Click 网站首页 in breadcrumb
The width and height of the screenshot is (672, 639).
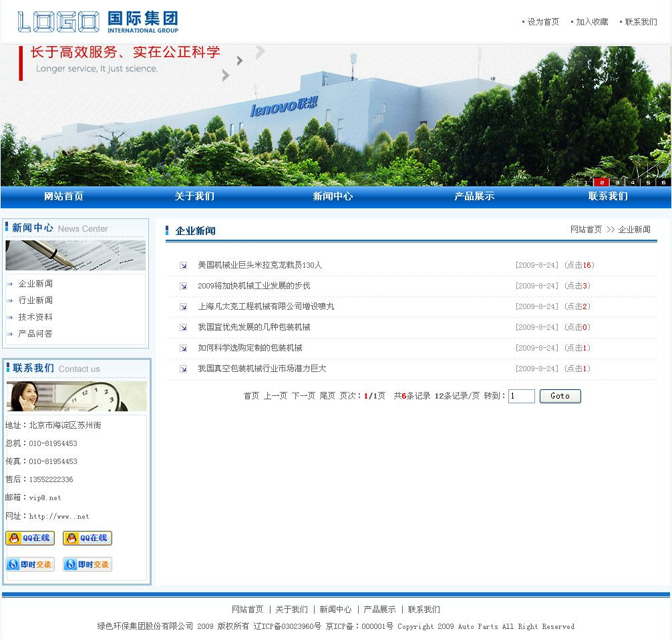coord(586,230)
